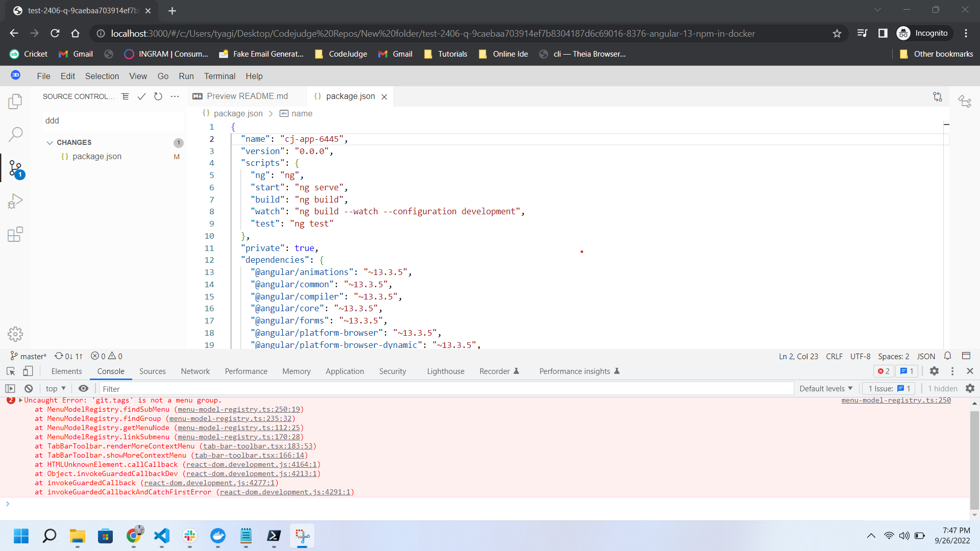Commit changes using the checkmark icon
Viewport: 980px width, 551px height.
141,96
